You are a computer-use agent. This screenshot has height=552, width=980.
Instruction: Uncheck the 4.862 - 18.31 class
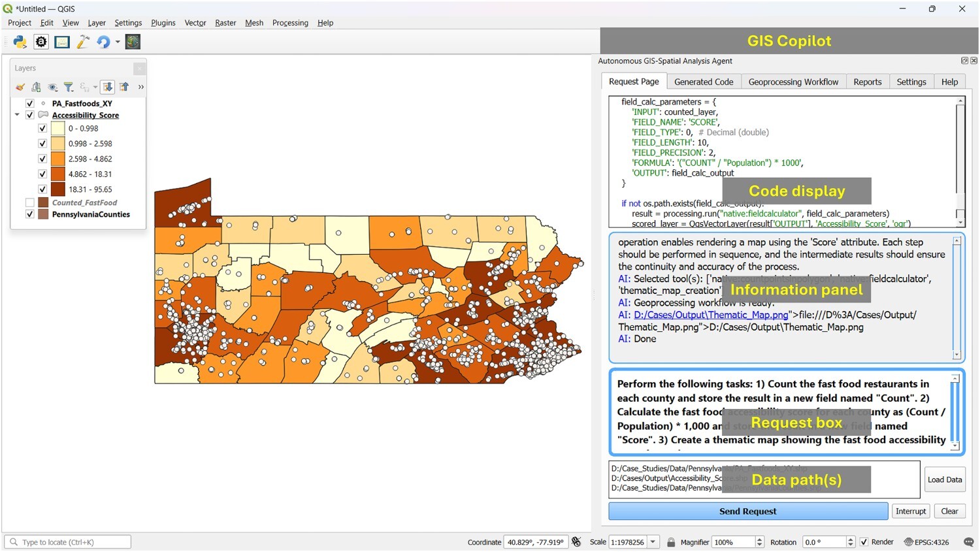[42, 174]
